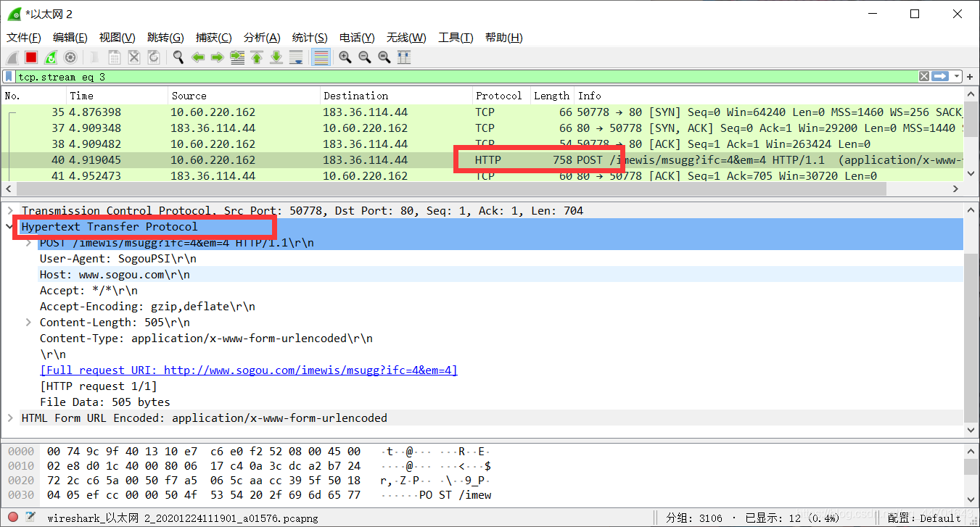Zoom out the main window text
Viewport: 980px width, 527px height.
(365, 57)
